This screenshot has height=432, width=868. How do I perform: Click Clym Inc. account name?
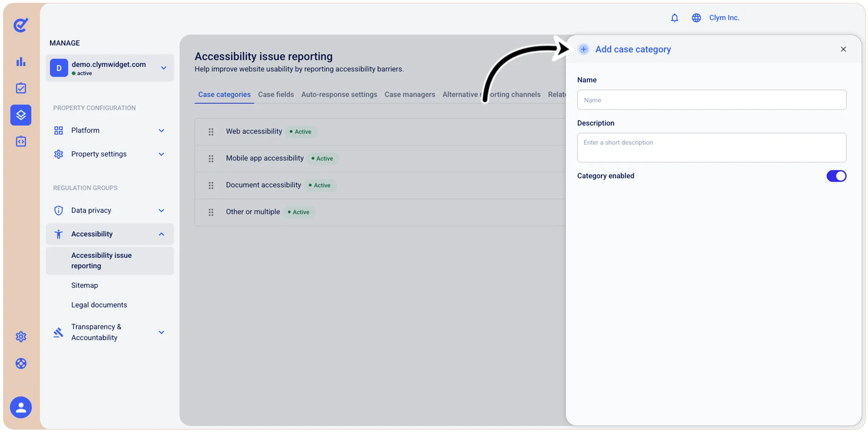tap(724, 18)
